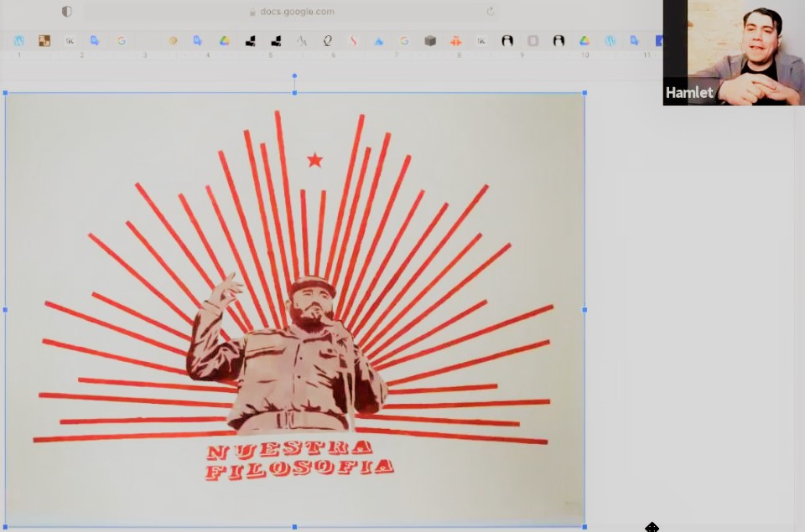Open the leftmost Google Drive favorite
The image size is (805, 532).
(225, 40)
